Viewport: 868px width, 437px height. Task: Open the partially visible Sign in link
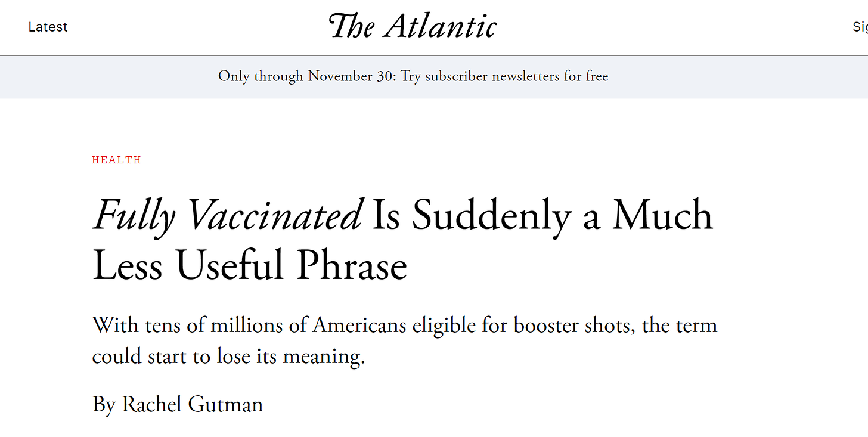pos(860,27)
